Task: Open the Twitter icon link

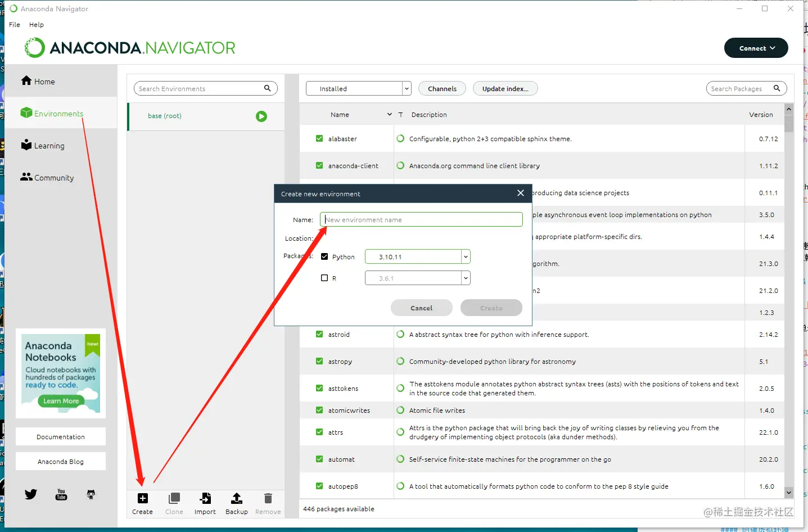Action: coord(31,494)
